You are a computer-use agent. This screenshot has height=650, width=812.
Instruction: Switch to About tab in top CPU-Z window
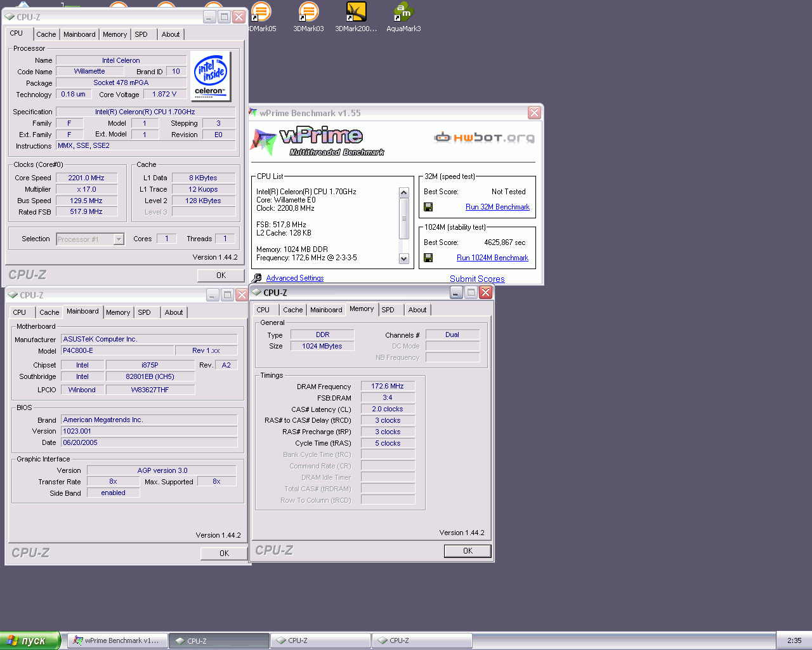point(171,34)
